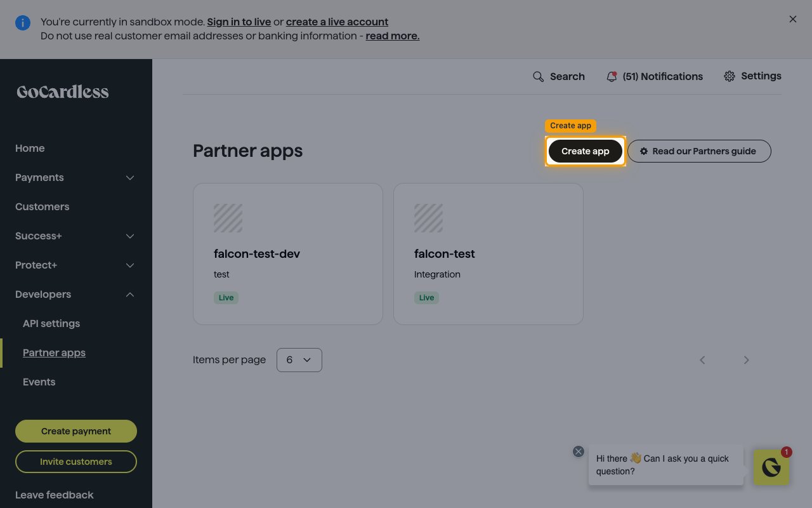Open the falcon-test-dev app card

point(288,254)
